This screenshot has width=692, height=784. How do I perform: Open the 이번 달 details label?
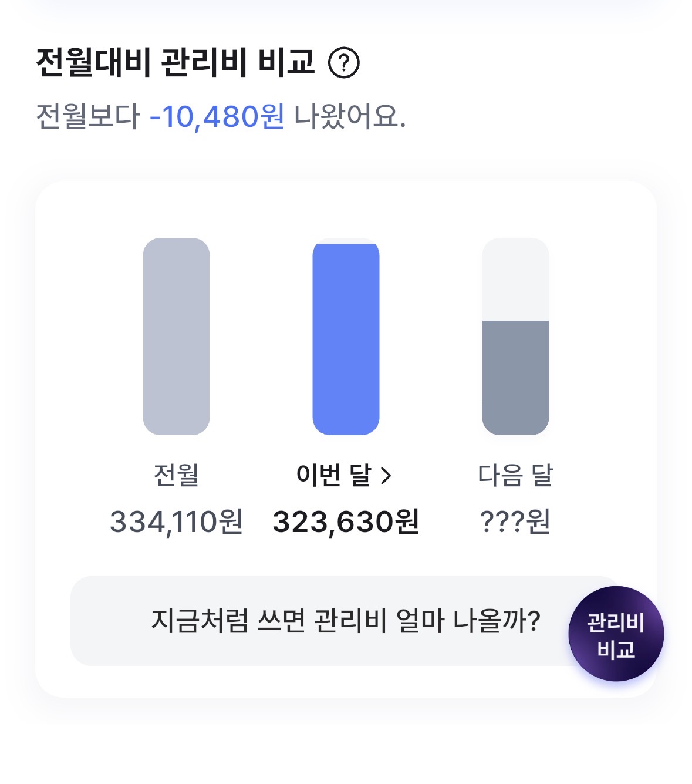click(335, 475)
